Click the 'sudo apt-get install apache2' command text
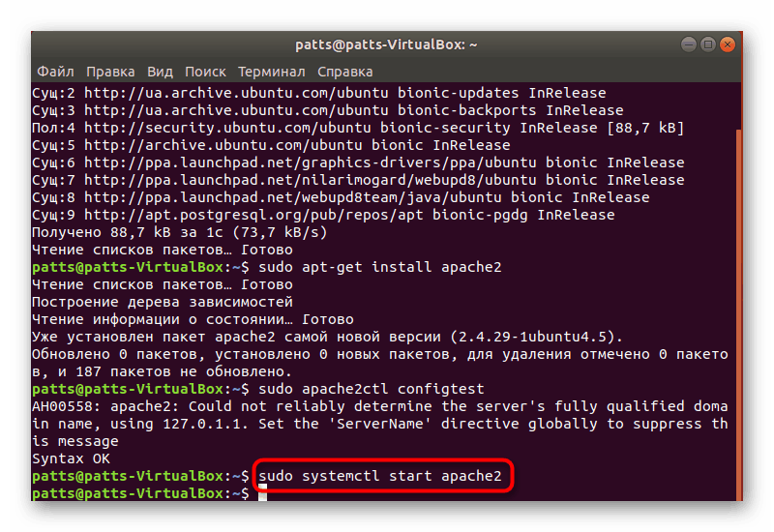The image size is (774, 532). pos(380,267)
